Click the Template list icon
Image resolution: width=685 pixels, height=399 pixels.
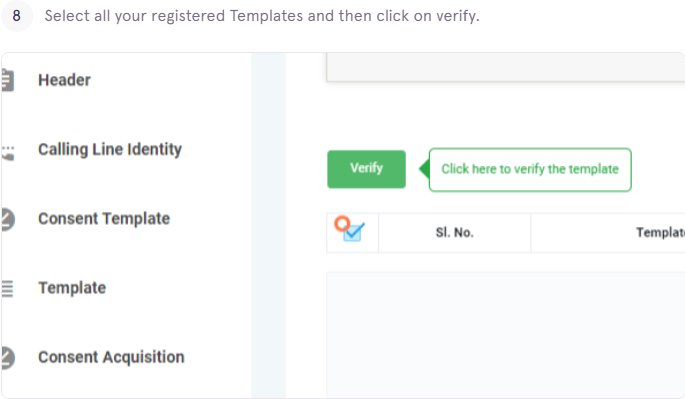[7, 288]
